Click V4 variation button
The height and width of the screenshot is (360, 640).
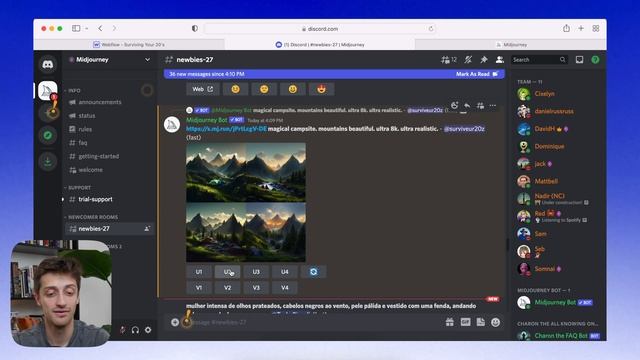click(284, 288)
